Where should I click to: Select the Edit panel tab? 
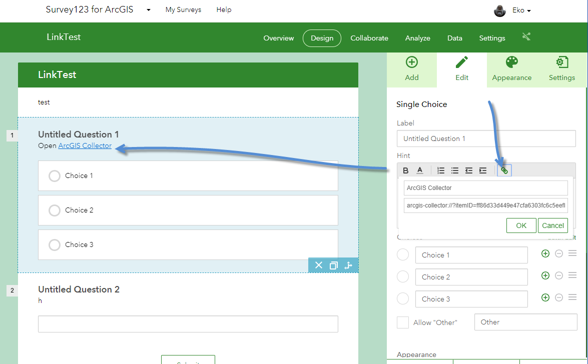point(461,70)
